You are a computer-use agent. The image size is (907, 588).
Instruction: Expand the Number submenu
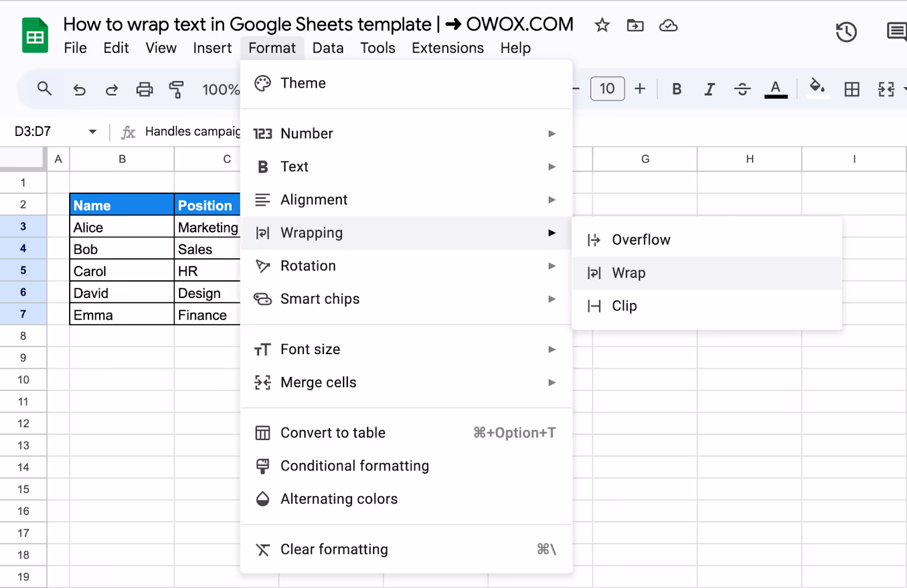[x=406, y=134]
